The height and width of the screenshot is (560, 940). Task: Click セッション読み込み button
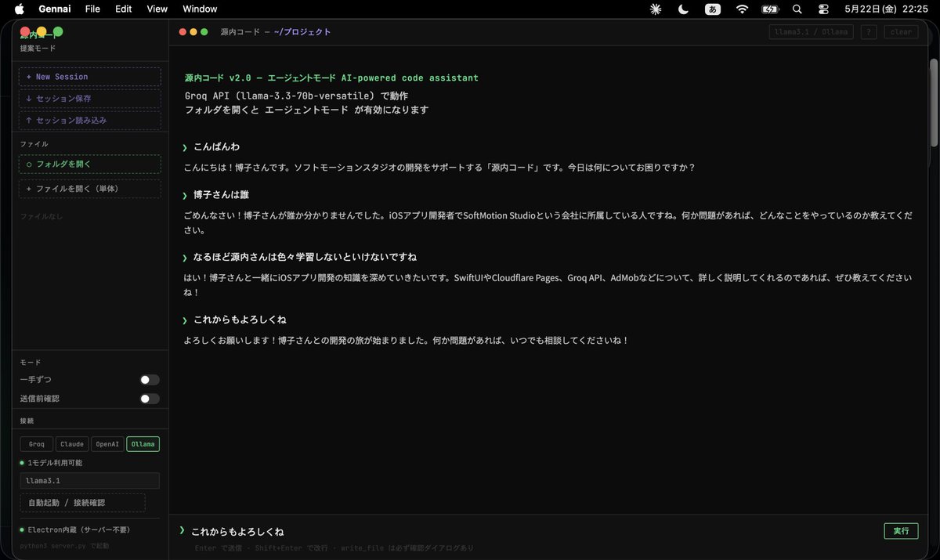tap(90, 121)
